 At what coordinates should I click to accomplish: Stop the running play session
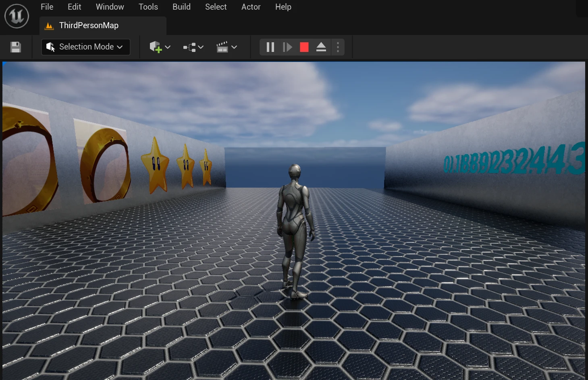click(304, 47)
